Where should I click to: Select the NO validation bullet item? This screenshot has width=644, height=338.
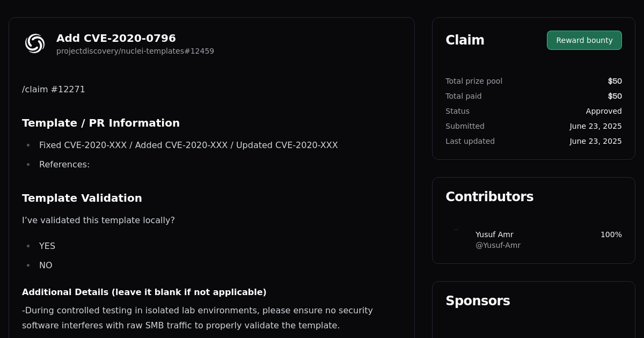pyautogui.click(x=46, y=265)
